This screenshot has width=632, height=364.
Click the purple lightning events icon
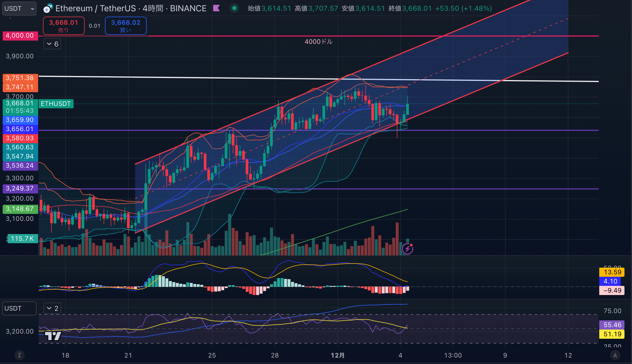(x=407, y=249)
